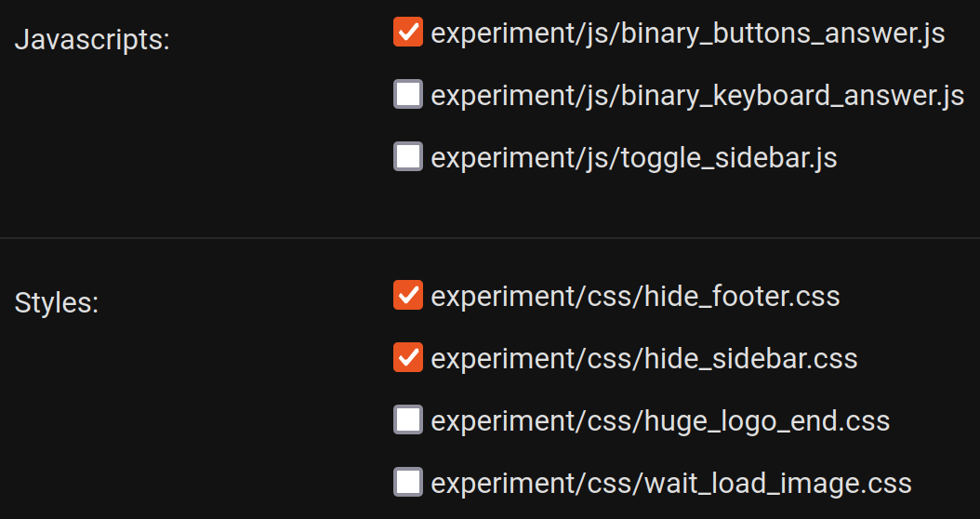Click the experiment/css/hide_footer.css label text

635,297
